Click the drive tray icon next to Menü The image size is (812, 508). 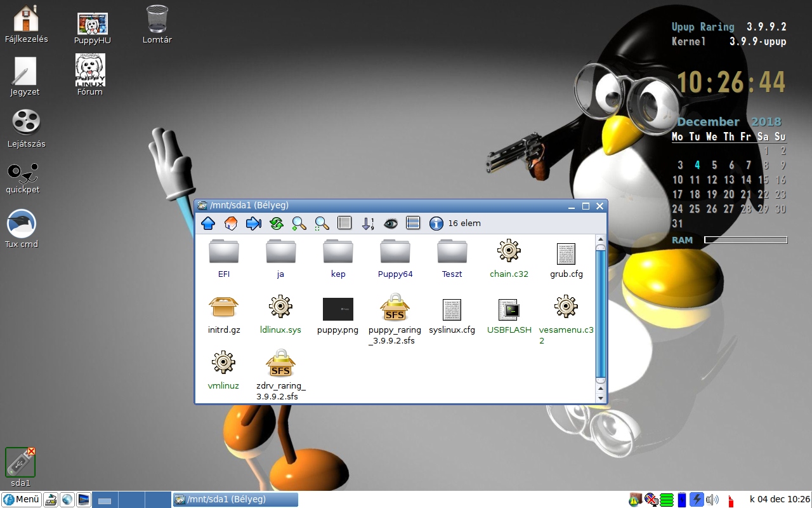click(x=51, y=500)
